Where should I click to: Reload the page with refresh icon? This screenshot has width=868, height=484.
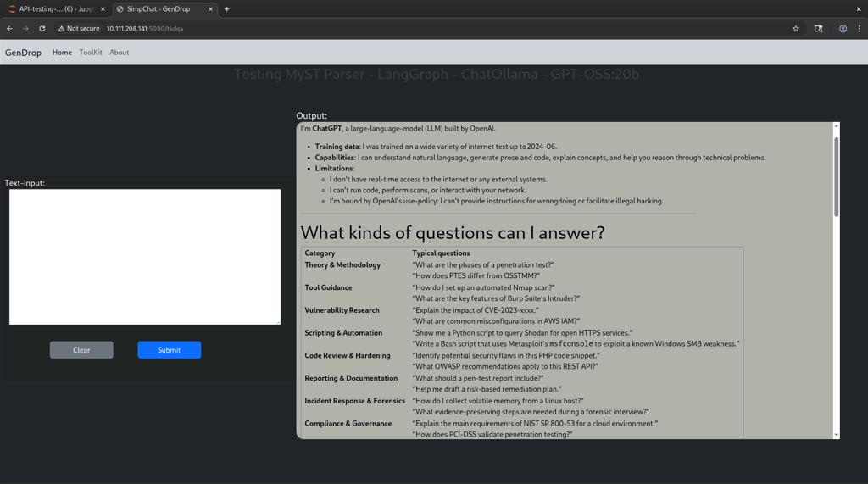coord(42,28)
